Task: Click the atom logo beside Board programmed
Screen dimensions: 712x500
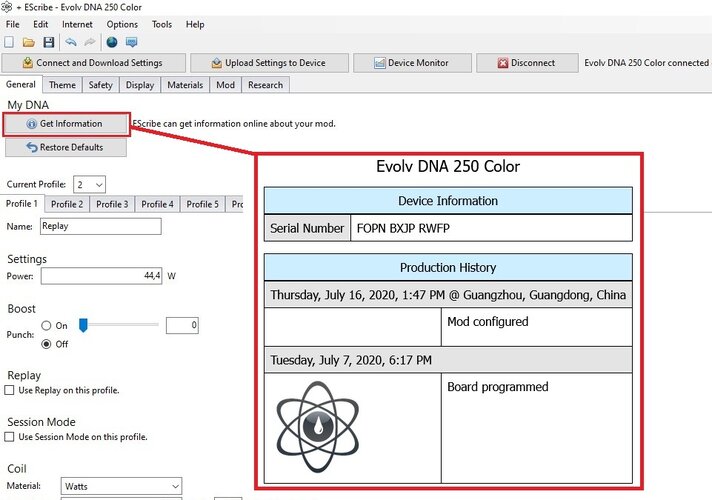Action: click(317, 427)
